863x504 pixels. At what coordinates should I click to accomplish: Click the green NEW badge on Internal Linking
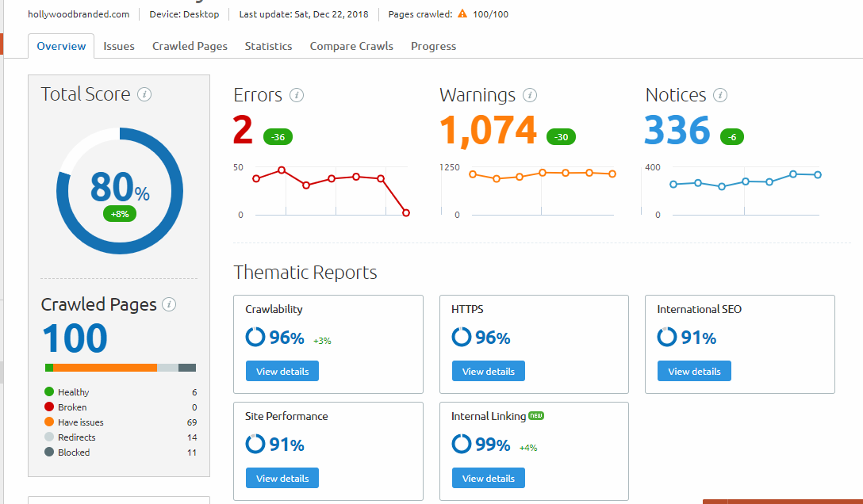pos(536,415)
